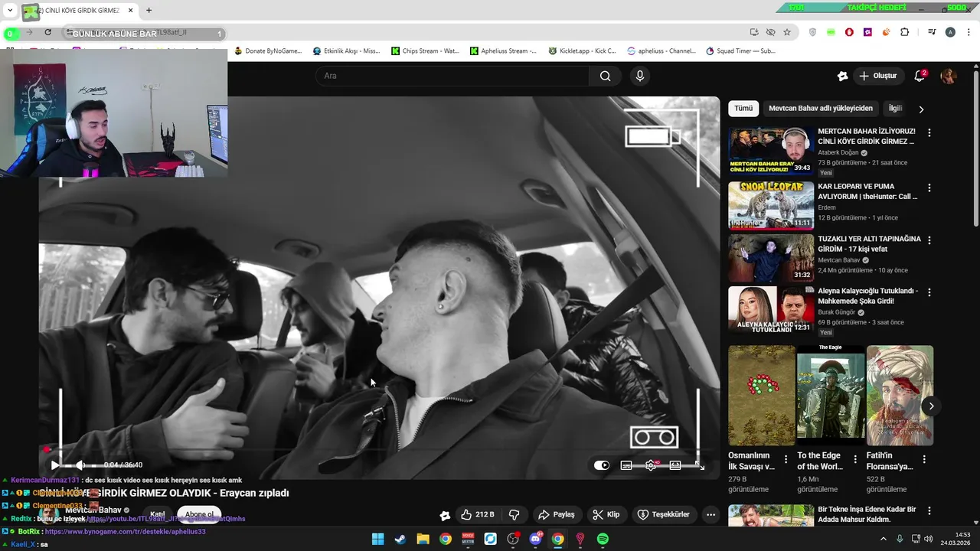This screenshot has height=551, width=980.
Task: Open the player settings gear
Action: 651,465
